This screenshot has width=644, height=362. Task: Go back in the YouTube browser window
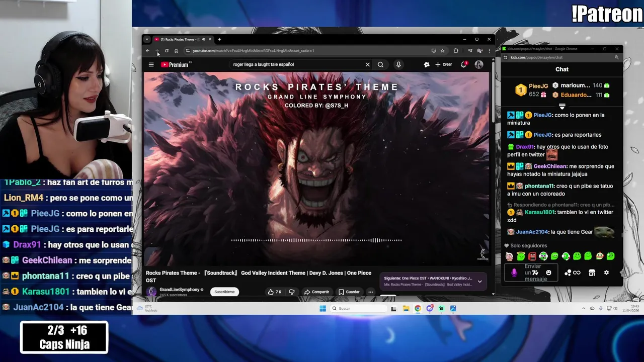click(147, 51)
